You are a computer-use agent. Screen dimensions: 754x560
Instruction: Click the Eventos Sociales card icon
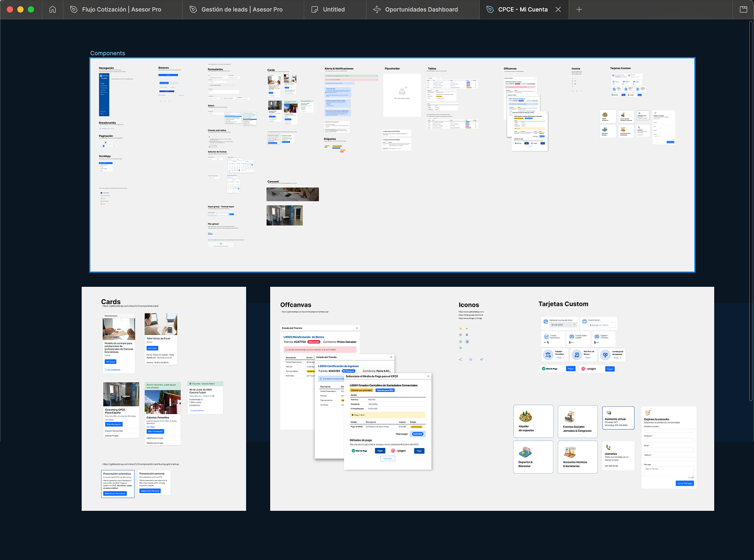(x=570, y=417)
